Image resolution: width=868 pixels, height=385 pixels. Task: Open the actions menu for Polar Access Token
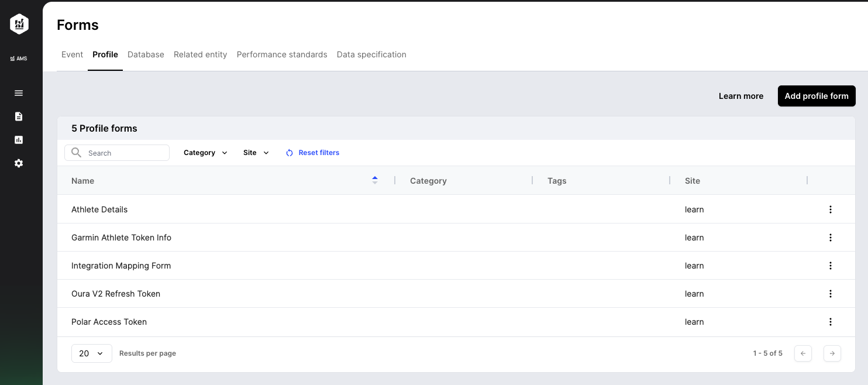831,322
